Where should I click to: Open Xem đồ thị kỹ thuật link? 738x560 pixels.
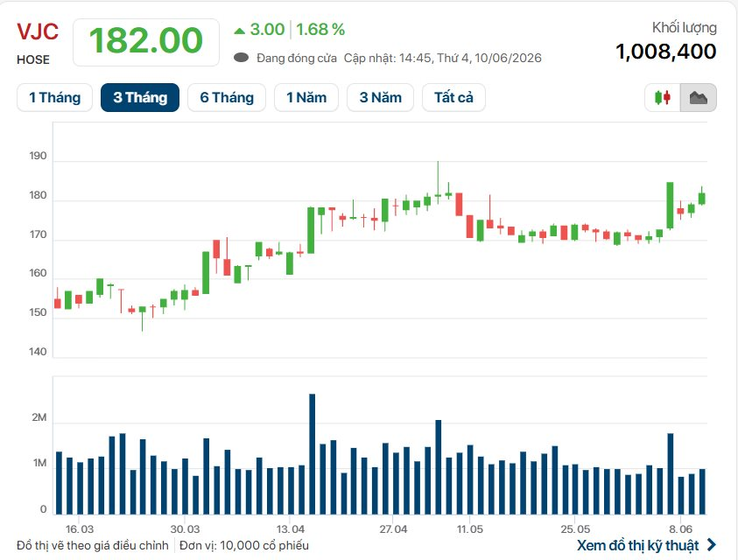[637, 545]
